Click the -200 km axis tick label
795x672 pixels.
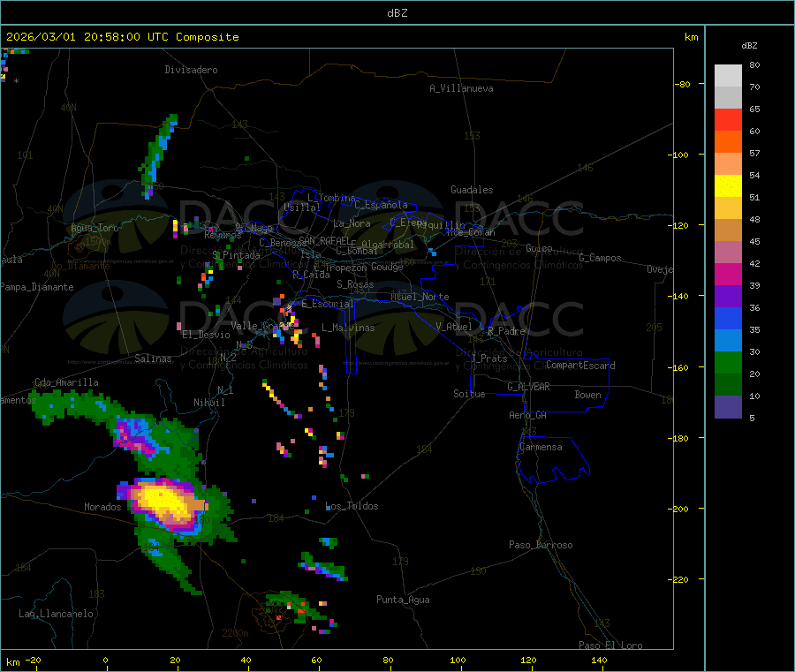(678, 509)
